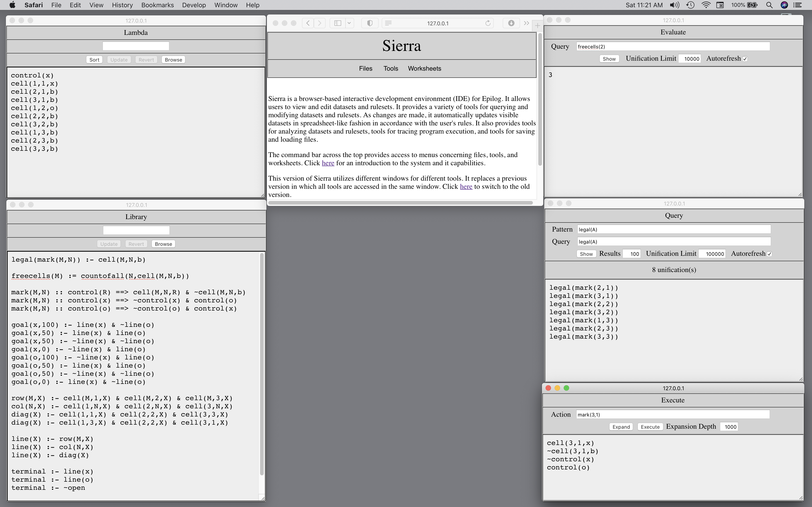Click the Evaluate Query input field
812x507 pixels.
[x=673, y=47]
